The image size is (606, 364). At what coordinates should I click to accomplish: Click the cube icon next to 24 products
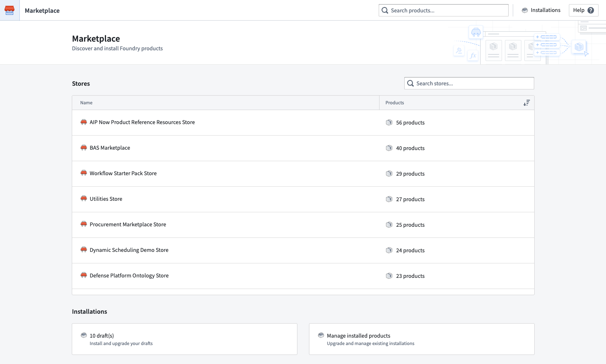point(389,250)
